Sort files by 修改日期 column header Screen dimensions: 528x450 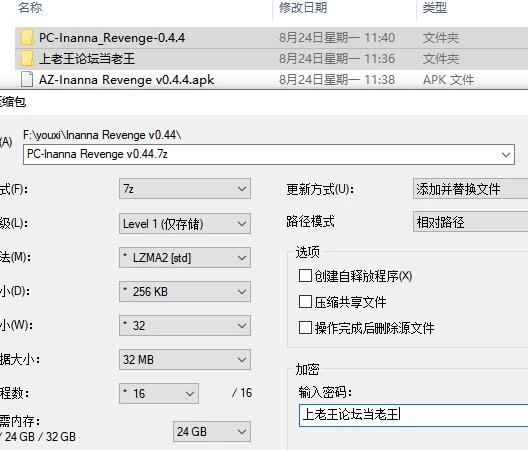(303, 7)
